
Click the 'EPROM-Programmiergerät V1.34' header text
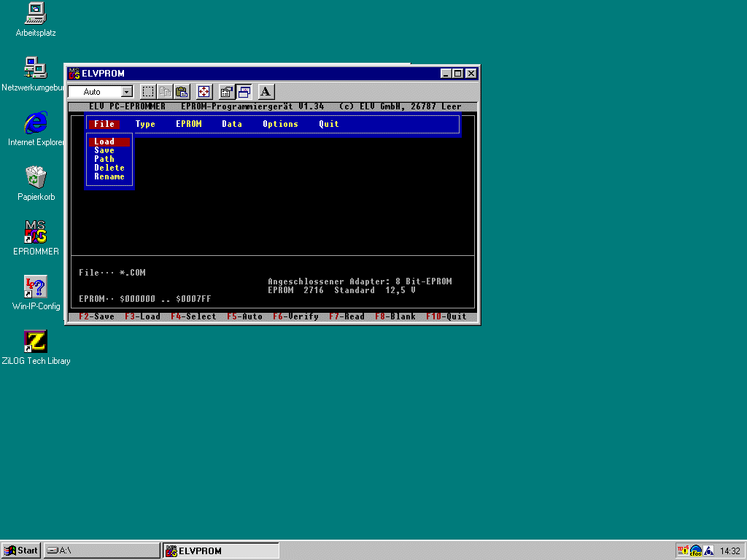point(252,106)
